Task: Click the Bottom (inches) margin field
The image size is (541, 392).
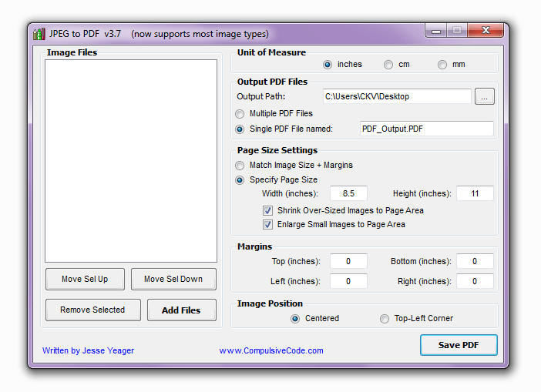Action: 475,261
